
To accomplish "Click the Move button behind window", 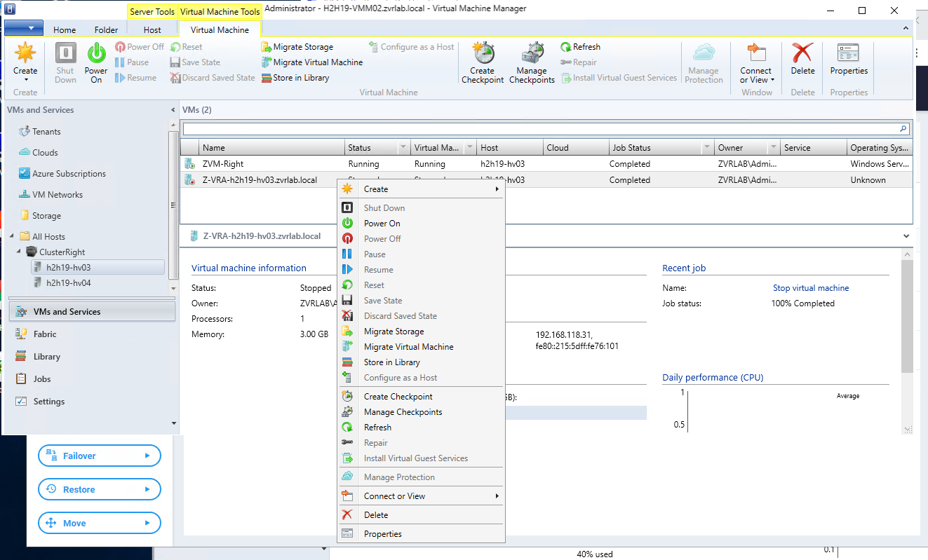I will pos(100,523).
